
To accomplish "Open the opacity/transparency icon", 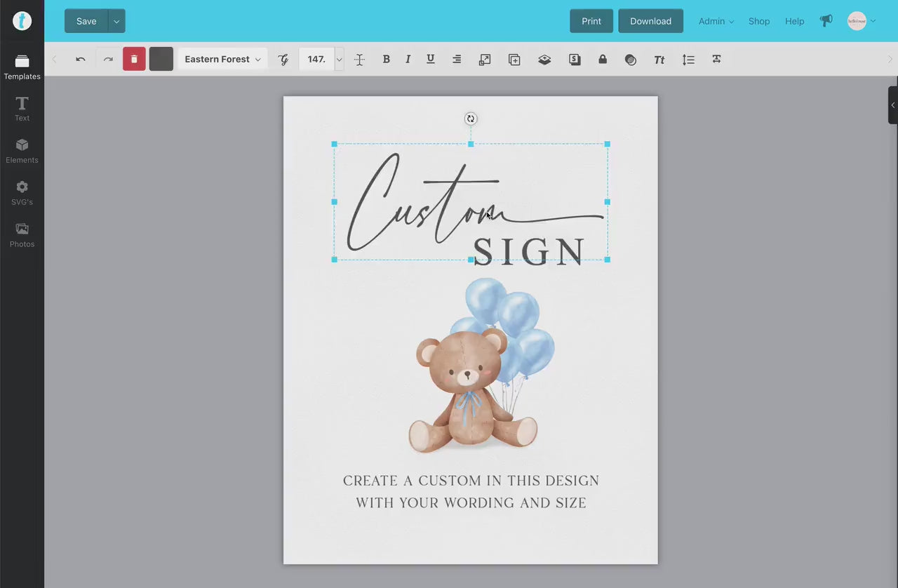I will tap(631, 60).
